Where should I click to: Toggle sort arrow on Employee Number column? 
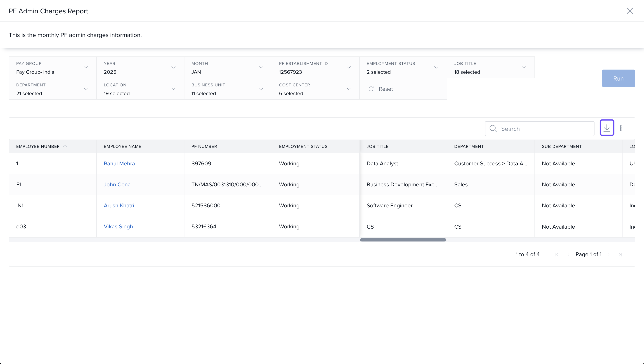pyautogui.click(x=65, y=147)
